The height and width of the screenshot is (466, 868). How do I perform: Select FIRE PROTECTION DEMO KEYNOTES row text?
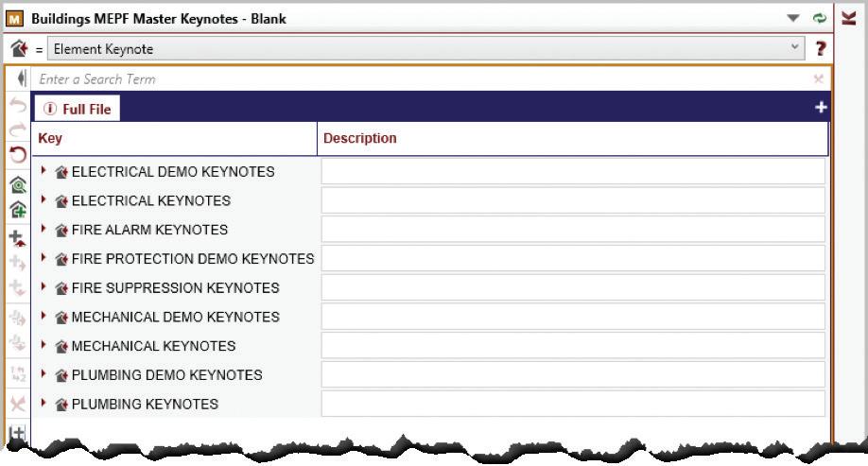tap(193, 259)
